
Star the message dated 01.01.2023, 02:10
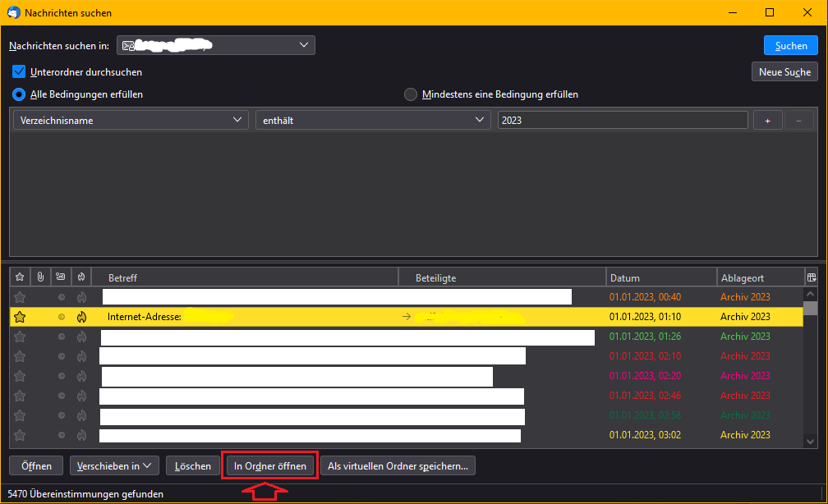[x=20, y=356]
